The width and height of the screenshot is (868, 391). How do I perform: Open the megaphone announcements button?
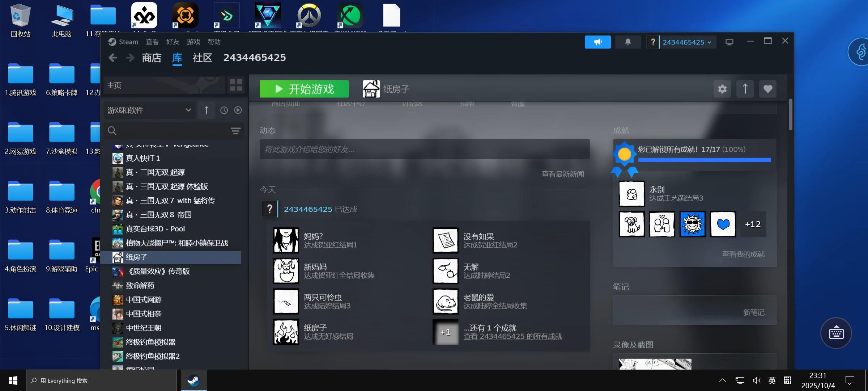[597, 42]
